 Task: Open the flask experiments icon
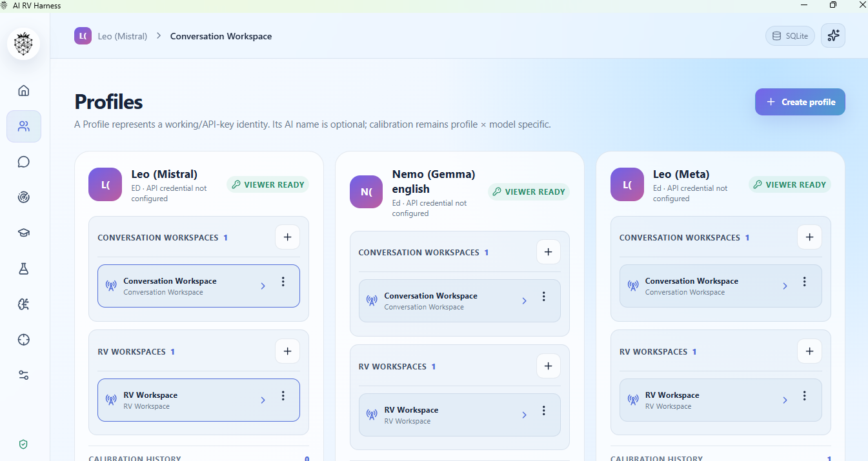pyautogui.click(x=24, y=269)
